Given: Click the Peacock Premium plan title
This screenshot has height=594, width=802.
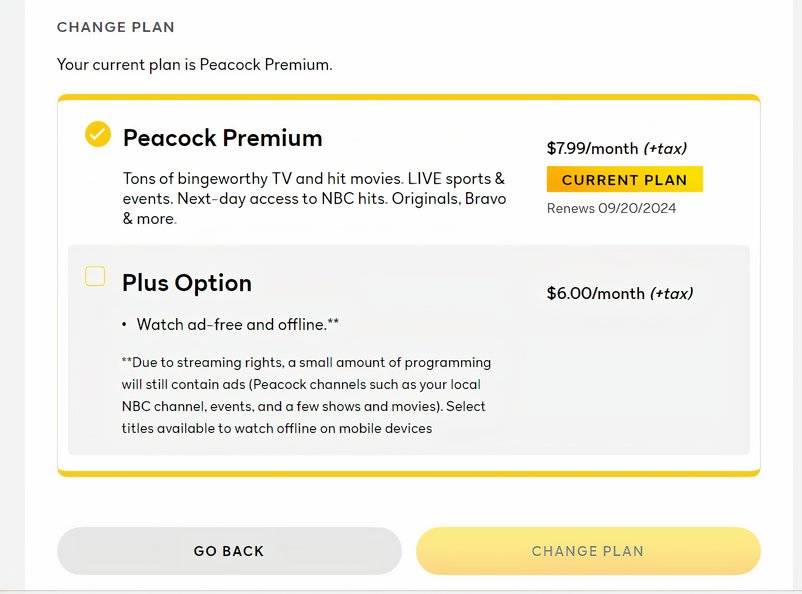Looking at the screenshot, I should tap(222, 138).
